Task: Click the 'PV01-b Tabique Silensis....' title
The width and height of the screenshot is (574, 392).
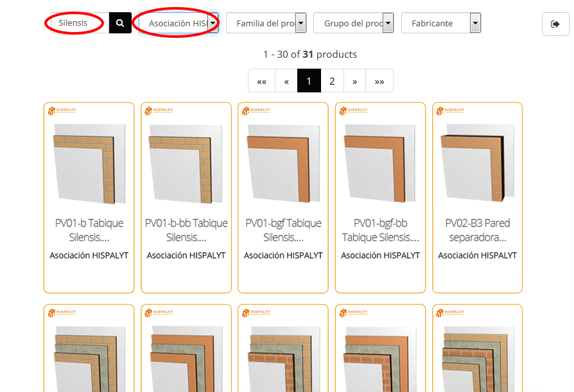Action: (89, 230)
